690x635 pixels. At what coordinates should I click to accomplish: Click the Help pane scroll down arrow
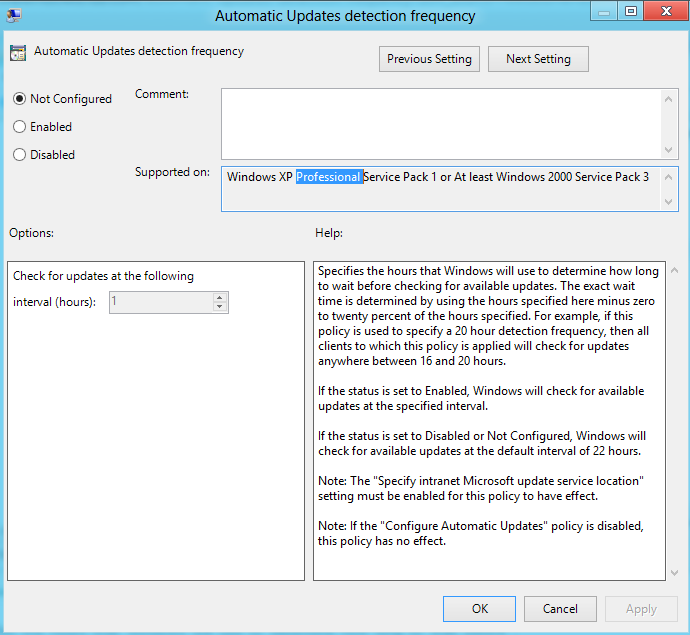[674, 573]
